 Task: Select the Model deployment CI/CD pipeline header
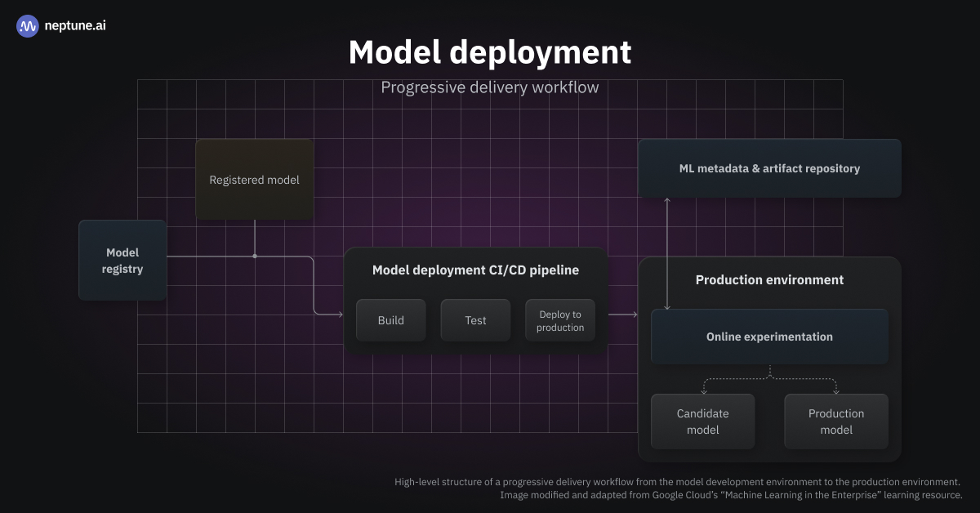coord(475,270)
